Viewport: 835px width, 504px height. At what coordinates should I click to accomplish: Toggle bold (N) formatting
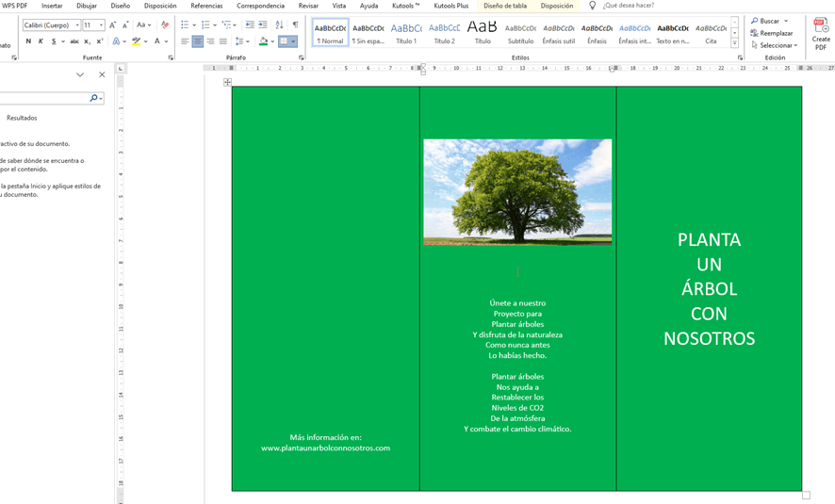(28, 41)
